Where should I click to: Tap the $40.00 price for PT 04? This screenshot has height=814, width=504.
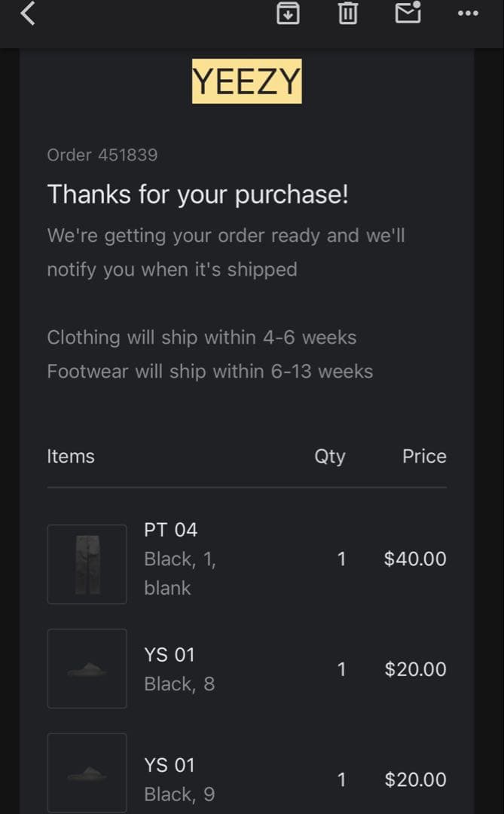tap(415, 559)
